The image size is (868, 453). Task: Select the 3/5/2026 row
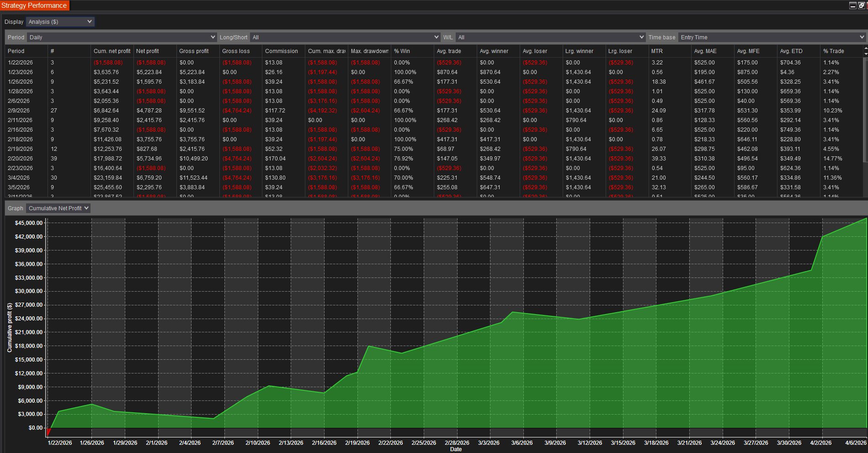click(x=434, y=187)
